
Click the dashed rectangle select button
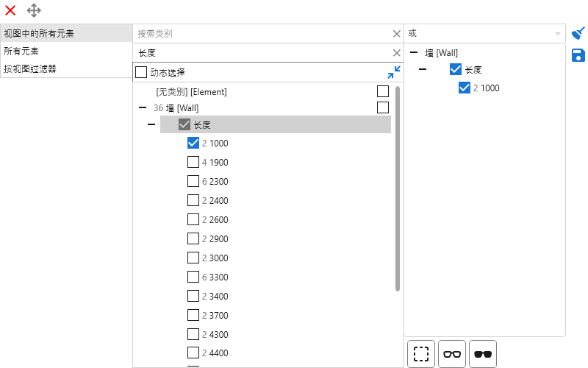[421, 354]
